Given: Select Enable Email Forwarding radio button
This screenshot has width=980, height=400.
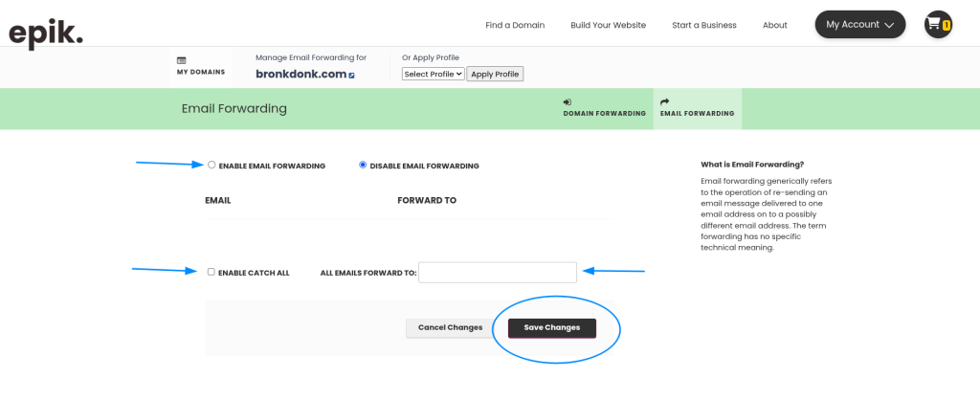Looking at the screenshot, I should tap(212, 165).
